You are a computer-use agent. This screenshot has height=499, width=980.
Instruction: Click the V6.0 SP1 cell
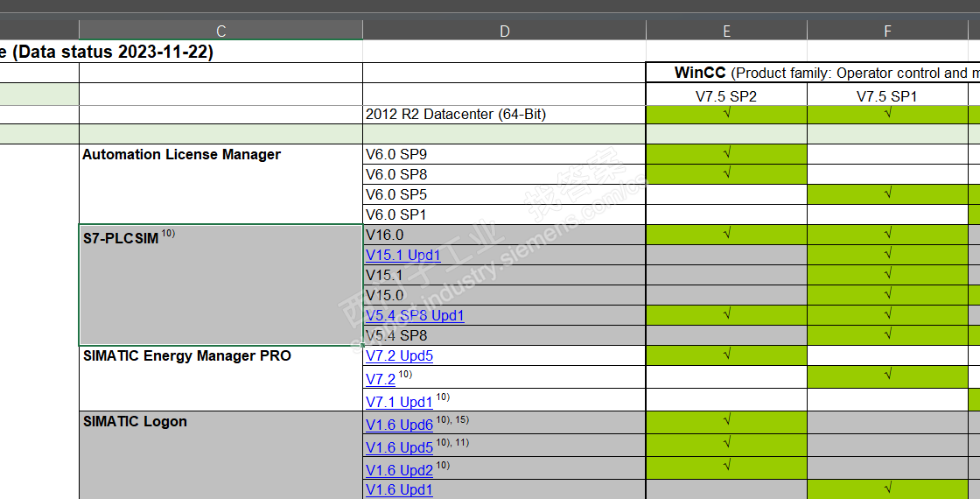[x=504, y=214]
